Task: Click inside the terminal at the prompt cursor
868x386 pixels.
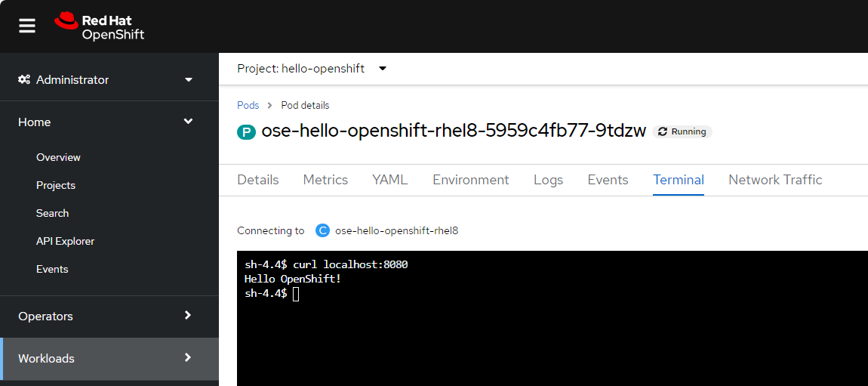Action: click(x=296, y=294)
